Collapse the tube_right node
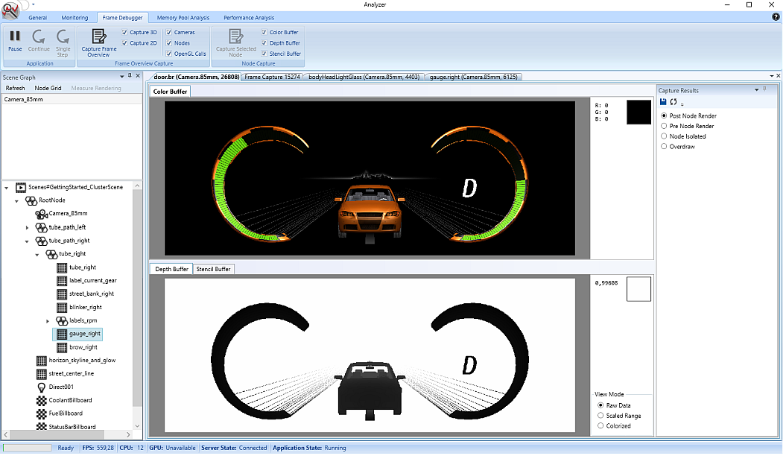Image resolution: width=784 pixels, height=455 pixels. coord(38,254)
